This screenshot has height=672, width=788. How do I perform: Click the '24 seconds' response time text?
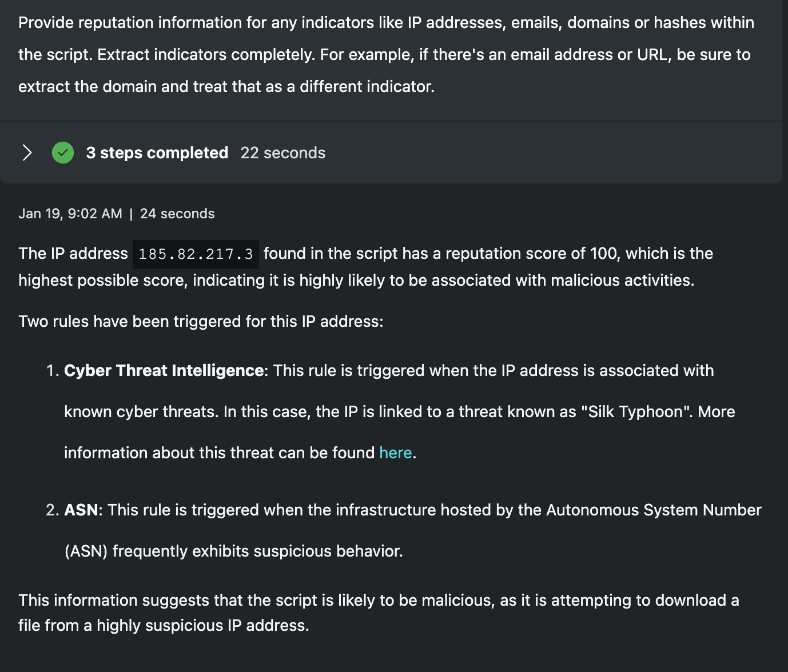point(177,214)
